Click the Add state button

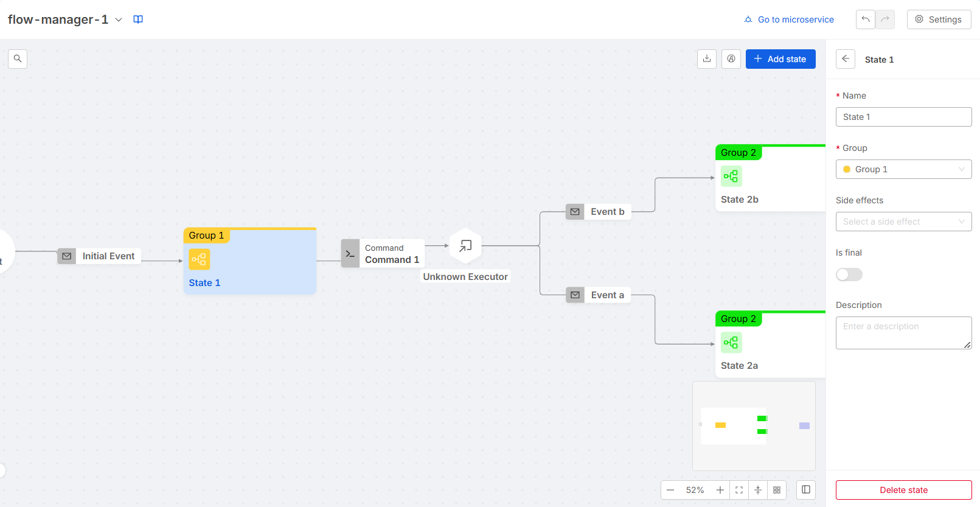tap(780, 59)
